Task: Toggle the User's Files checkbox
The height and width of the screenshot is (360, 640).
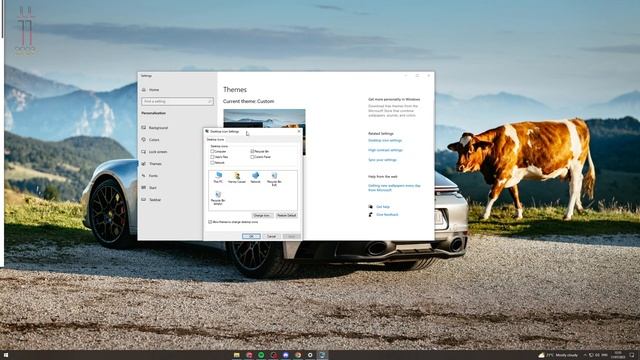Action: tap(212, 157)
